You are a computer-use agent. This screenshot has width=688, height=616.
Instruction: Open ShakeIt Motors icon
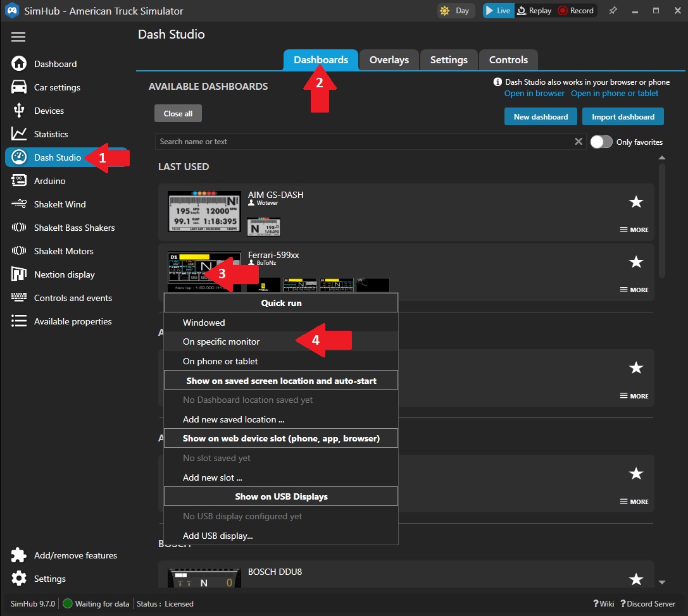(x=19, y=251)
